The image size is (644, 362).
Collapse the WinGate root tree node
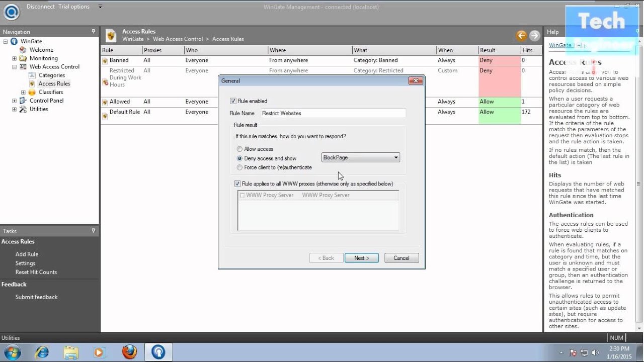tap(6, 41)
